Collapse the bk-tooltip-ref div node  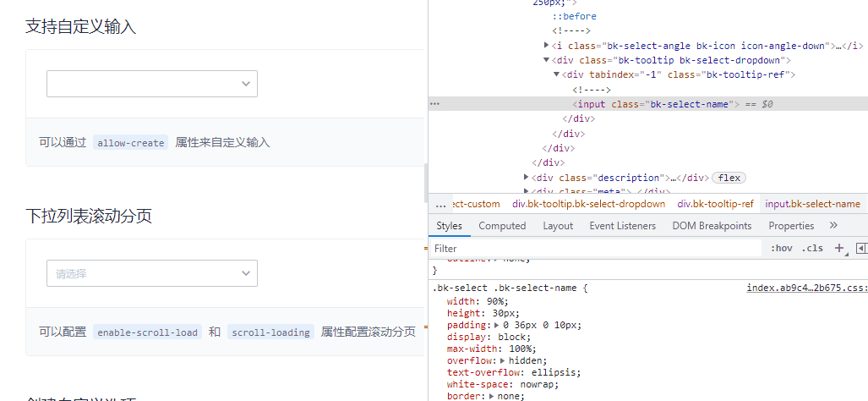tap(556, 74)
